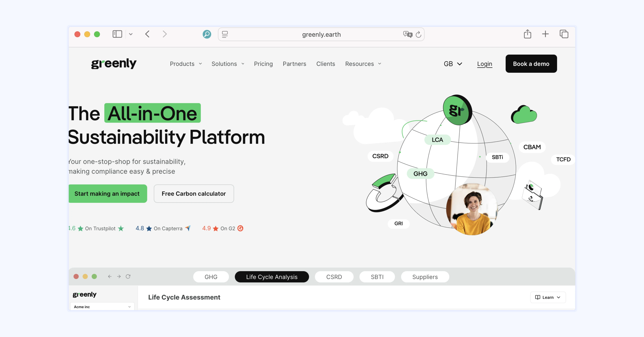Open the Clients page
Viewport: 644px width, 337px height.
pos(325,64)
